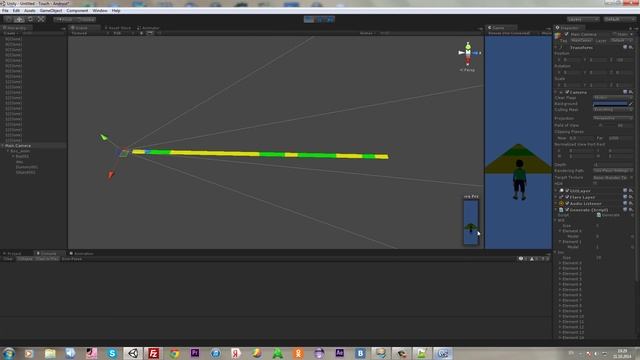Image resolution: width=640 pixels, height=360 pixels.
Task: Open the Tag dropdown in Inspector
Action: pyautogui.click(x=582, y=40)
